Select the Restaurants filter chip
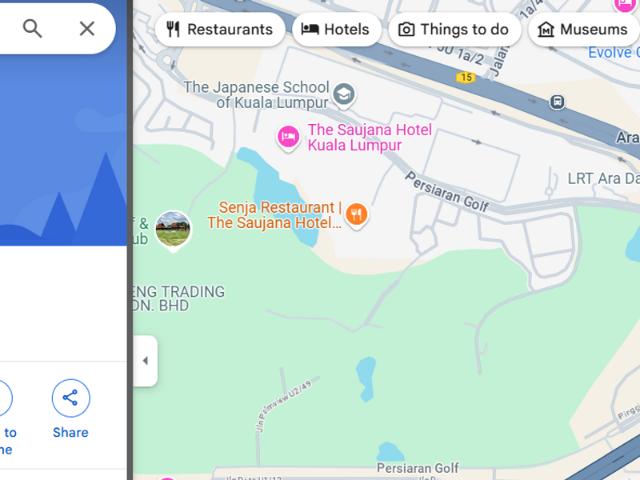 coord(220,29)
